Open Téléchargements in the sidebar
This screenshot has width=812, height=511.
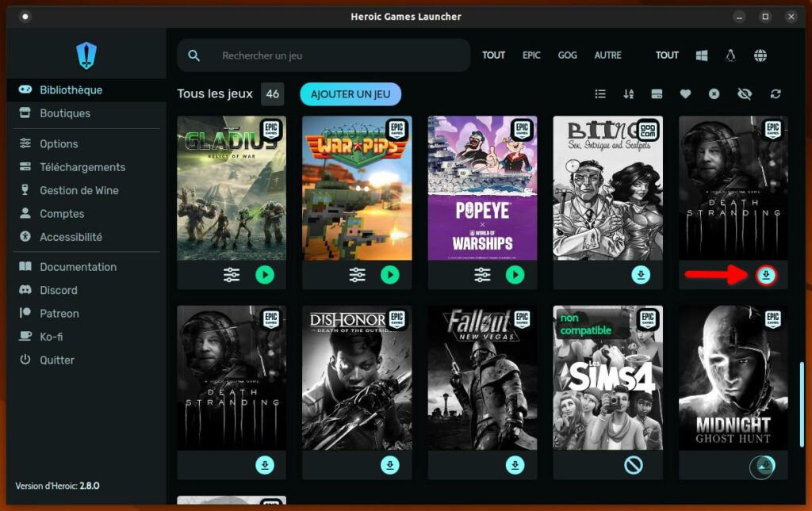(82, 167)
